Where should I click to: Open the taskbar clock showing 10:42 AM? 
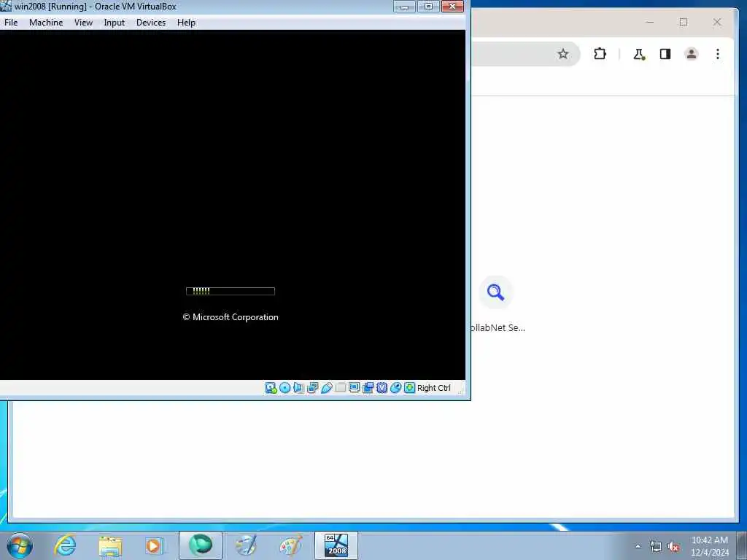[710, 546]
